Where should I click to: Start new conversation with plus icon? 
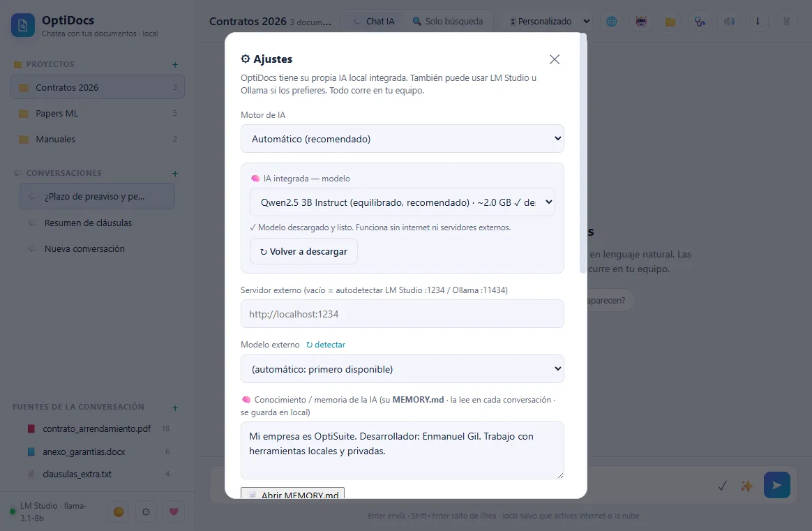(175, 174)
